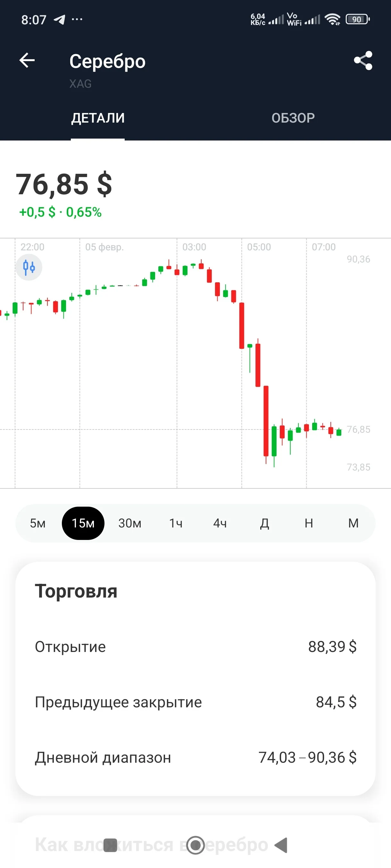This screenshot has height=868, width=391.
Task: Tap the Telegram notification icon in status bar
Action: pyautogui.click(x=60, y=20)
